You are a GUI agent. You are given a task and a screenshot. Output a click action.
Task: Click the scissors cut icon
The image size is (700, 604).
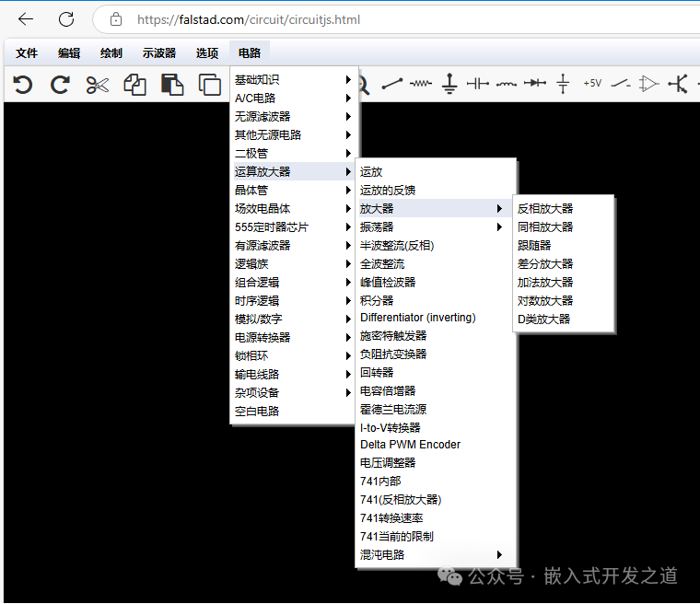(97, 85)
